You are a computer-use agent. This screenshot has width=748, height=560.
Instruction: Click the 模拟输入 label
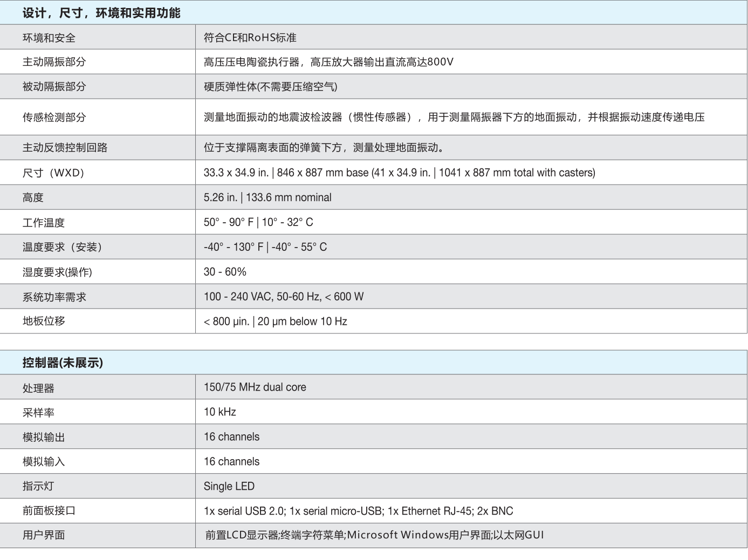tap(44, 462)
